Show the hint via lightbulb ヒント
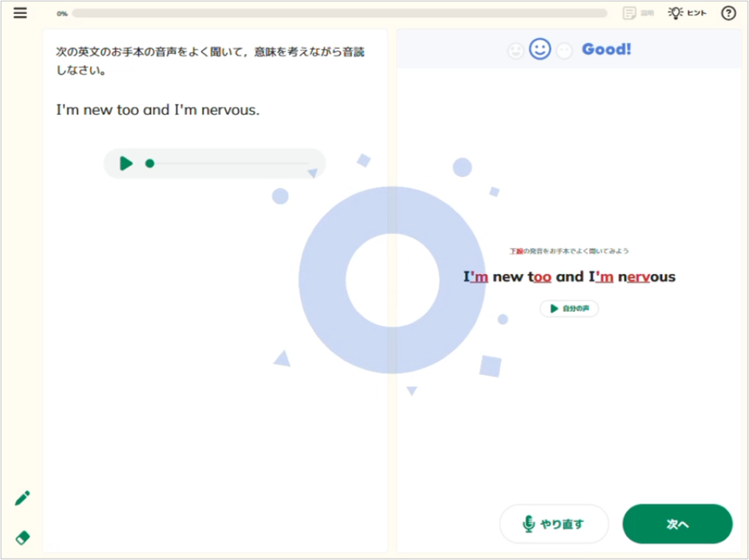Viewport: 749px width, 560px height. [688, 13]
